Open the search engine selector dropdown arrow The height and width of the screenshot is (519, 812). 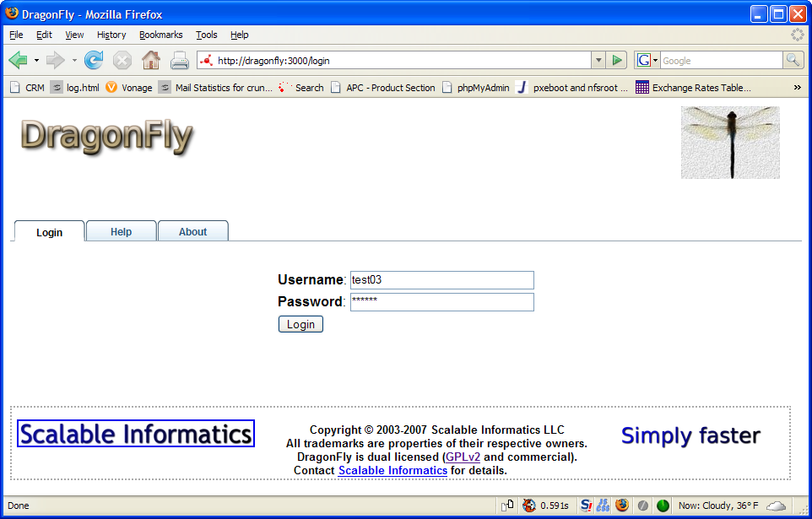(655, 61)
